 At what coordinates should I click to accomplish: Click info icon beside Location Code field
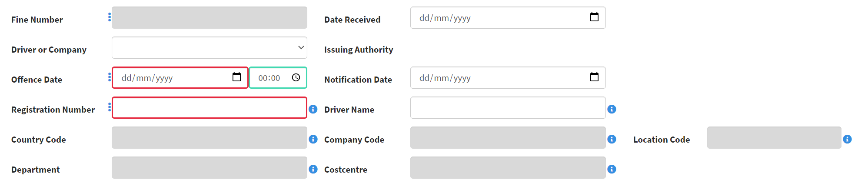(847, 139)
